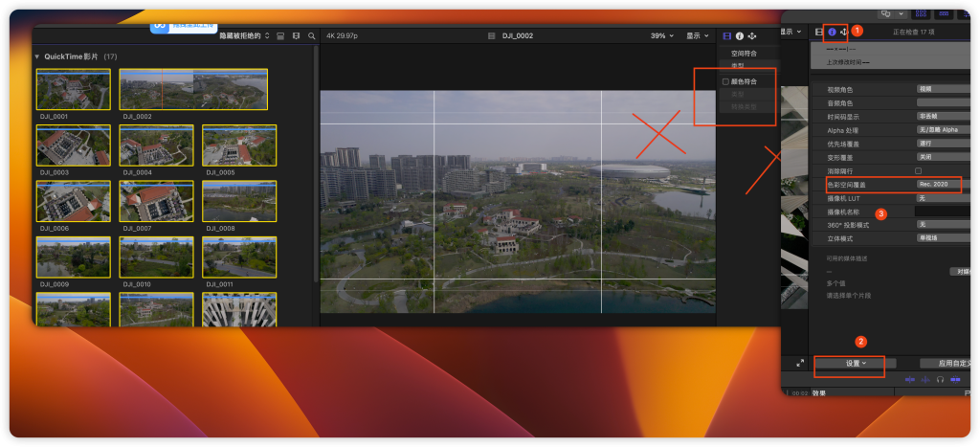Viewport: 980px width, 447px height.
Task: Select the DJI_0001 clip thumbnail
Action: [73, 89]
